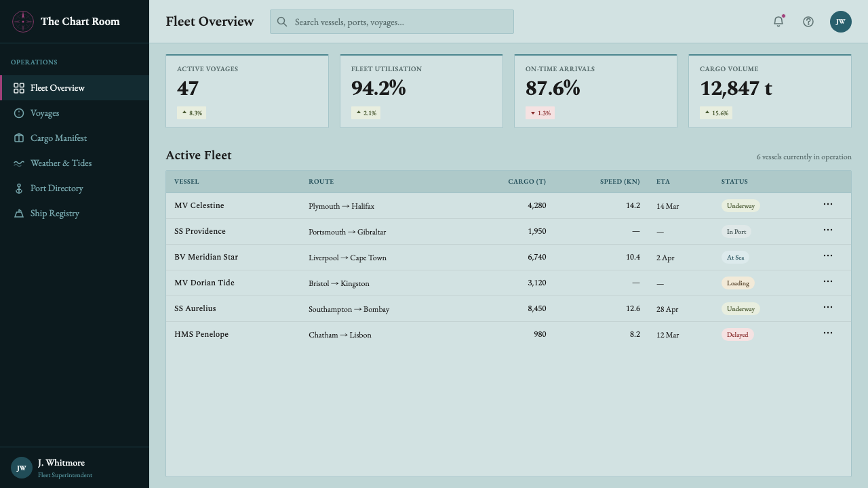868x488 pixels.
Task: Open the help question-mark icon
Action: pos(808,22)
